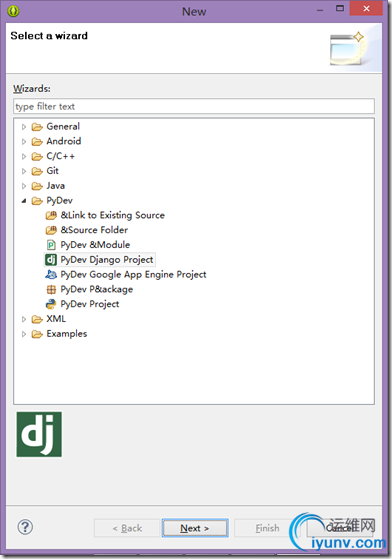Click the Eclipse icon in title bar
392x559 pixels.
point(13,11)
